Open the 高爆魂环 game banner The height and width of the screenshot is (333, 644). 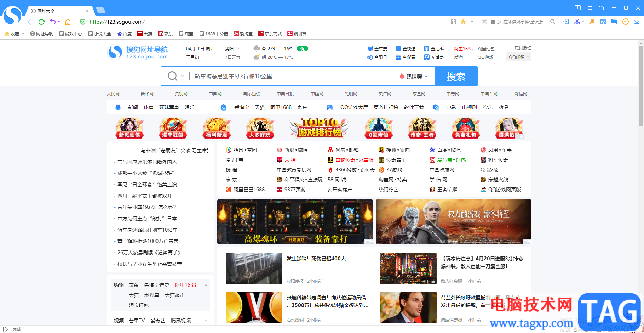(295, 222)
